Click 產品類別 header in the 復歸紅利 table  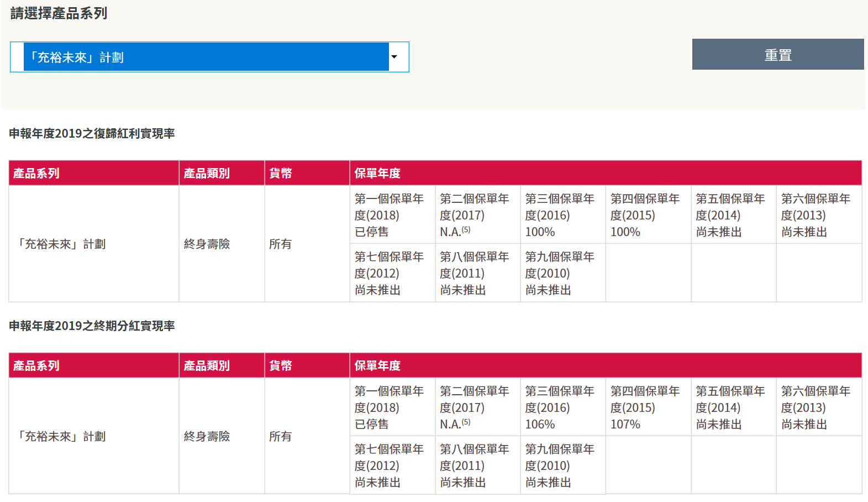point(207,173)
